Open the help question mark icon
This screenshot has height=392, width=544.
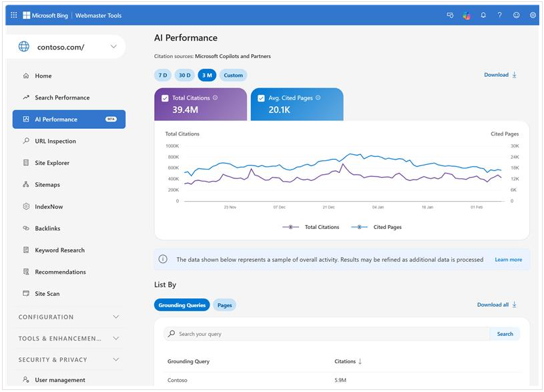click(x=499, y=15)
